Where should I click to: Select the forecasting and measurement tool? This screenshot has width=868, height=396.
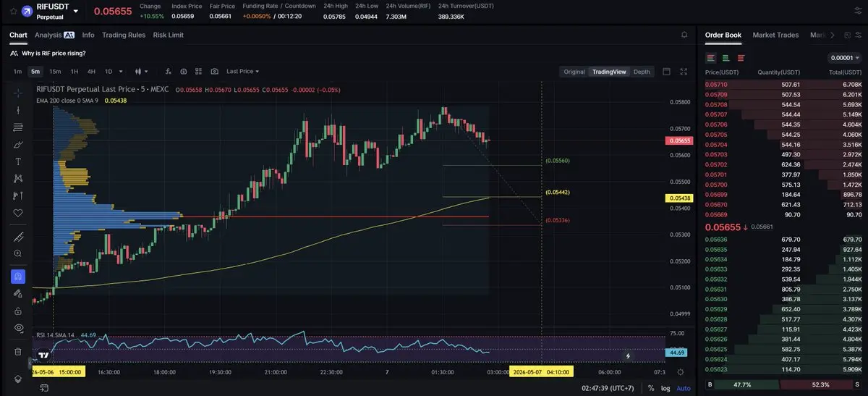[18, 195]
